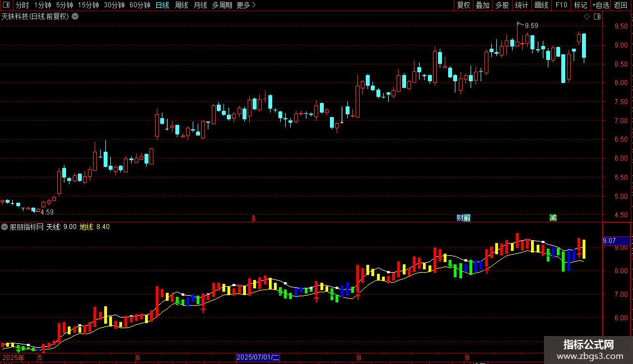Open the F10 company info
This screenshot has width=633, height=364.
561,5
